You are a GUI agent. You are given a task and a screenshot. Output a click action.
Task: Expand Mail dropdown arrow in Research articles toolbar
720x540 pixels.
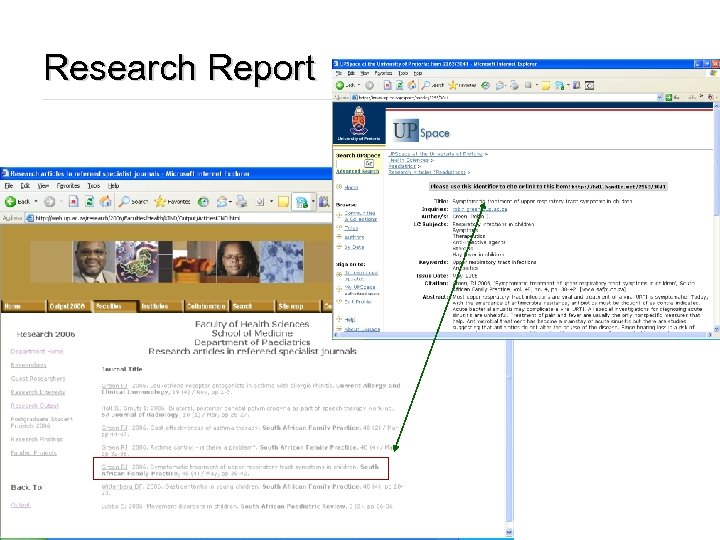(x=230, y=201)
